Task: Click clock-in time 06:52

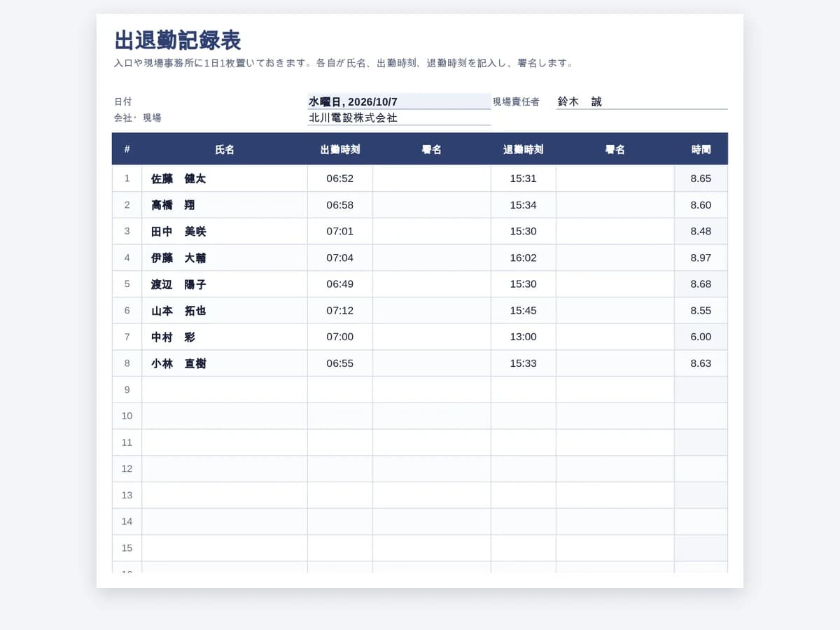Action: (x=340, y=178)
